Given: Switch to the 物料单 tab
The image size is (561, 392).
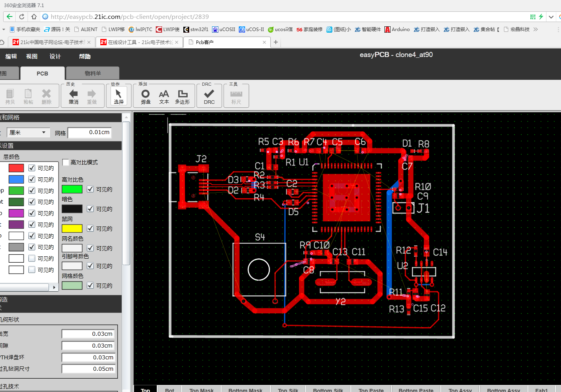Looking at the screenshot, I should click(x=93, y=74).
